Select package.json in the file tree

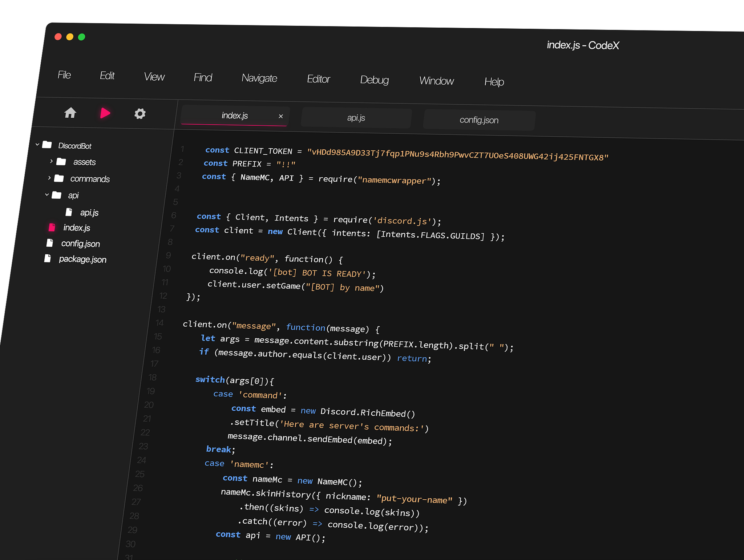tap(82, 259)
